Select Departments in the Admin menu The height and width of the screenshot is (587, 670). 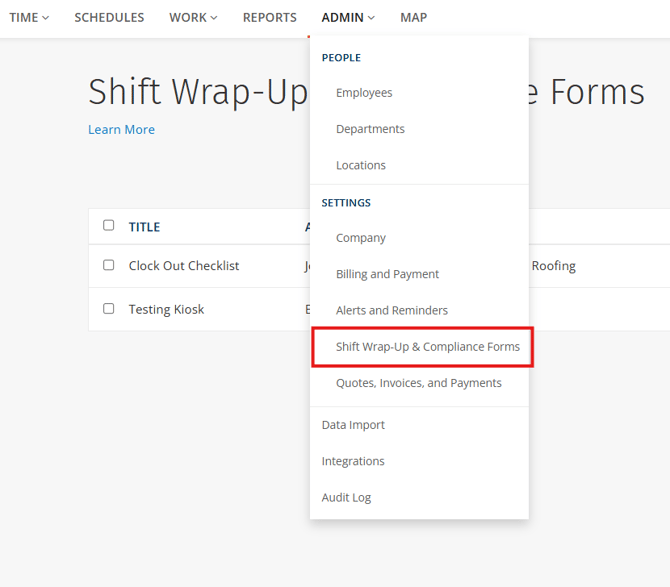click(370, 129)
